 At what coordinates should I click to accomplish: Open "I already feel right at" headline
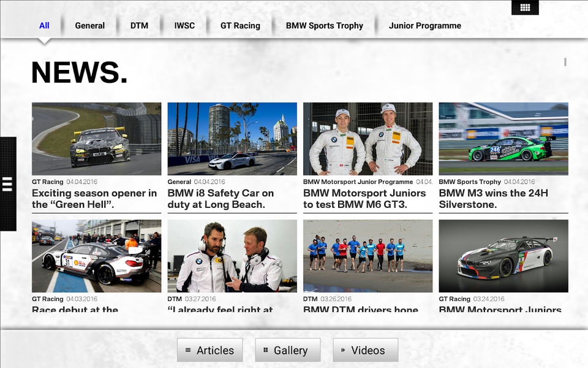[x=220, y=309]
